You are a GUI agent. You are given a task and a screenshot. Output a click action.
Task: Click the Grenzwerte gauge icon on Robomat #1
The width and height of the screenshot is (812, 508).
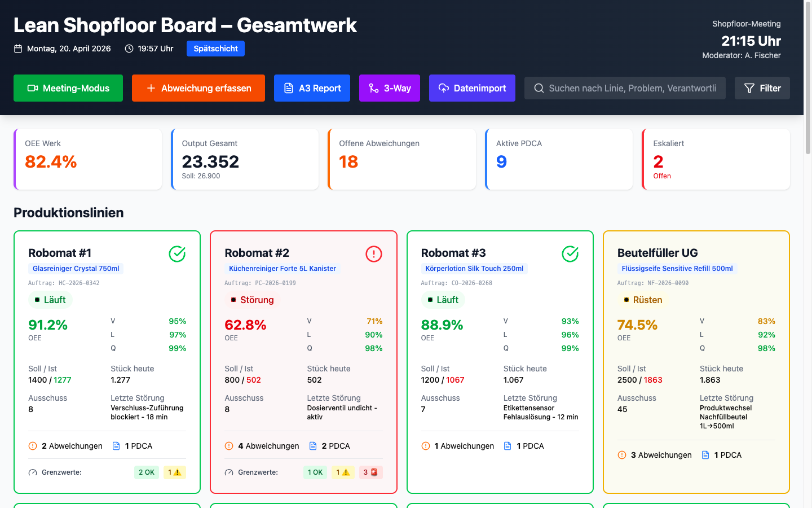[33, 472]
